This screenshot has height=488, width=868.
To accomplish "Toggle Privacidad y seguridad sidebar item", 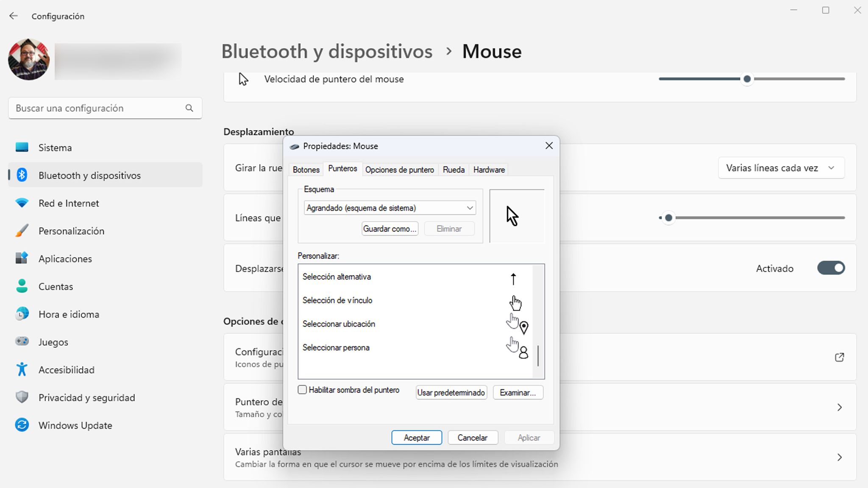I will click(x=87, y=397).
